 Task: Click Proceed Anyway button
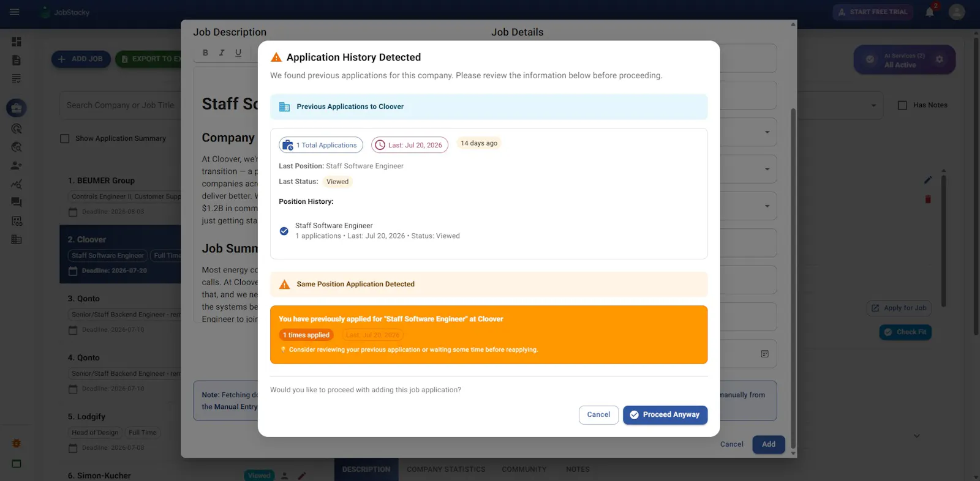click(x=665, y=415)
